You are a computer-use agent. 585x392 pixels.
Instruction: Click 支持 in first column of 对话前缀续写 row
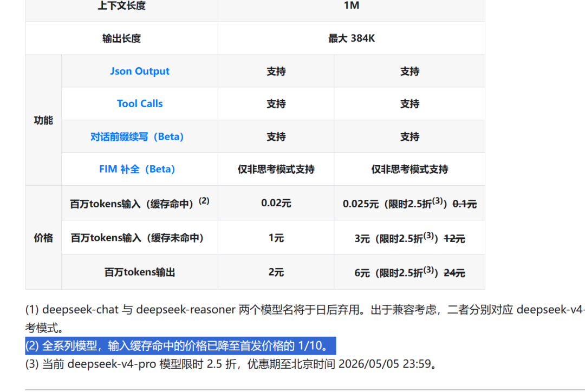tap(276, 136)
